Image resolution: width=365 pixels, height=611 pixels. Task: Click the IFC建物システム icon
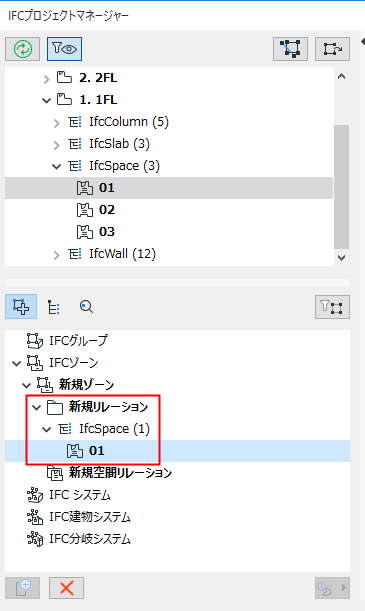(x=35, y=517)
